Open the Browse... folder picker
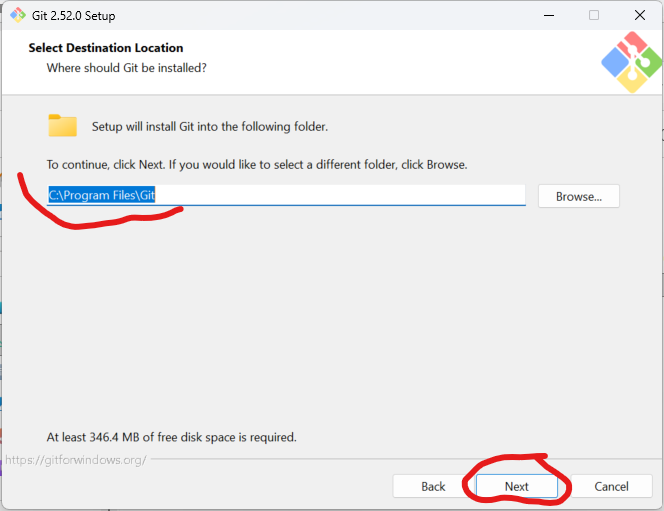 pos(578,196)
